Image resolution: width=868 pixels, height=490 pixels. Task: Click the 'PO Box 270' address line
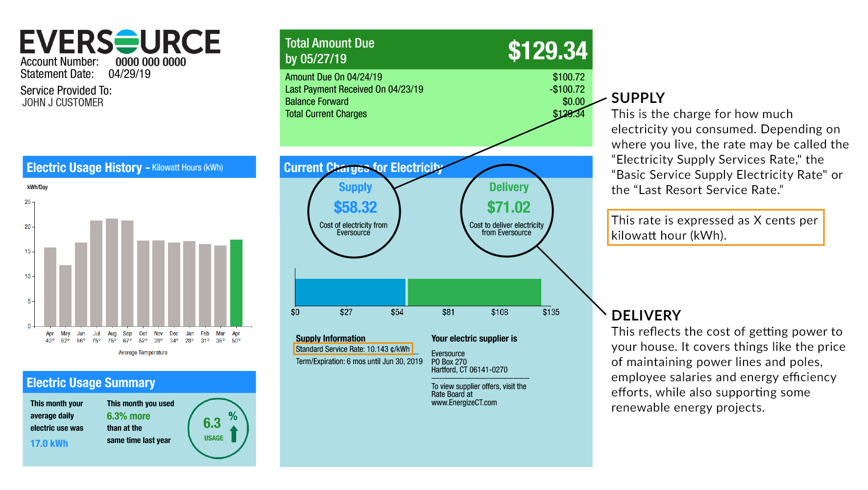(449, 362)
